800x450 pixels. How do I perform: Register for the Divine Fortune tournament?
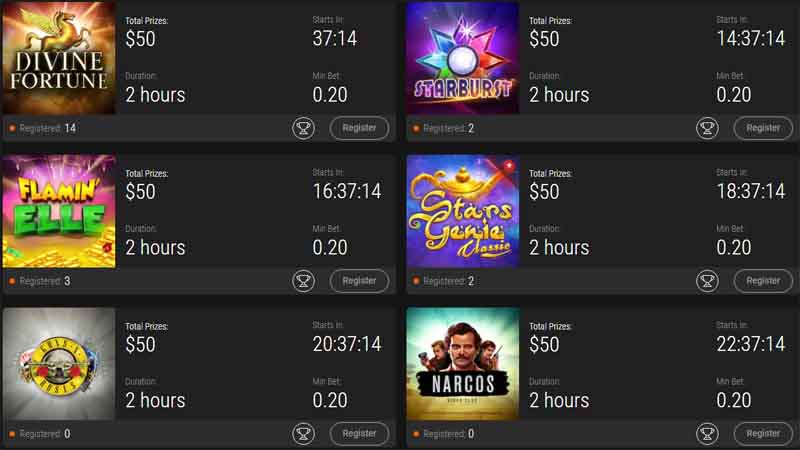click(359, 128)
